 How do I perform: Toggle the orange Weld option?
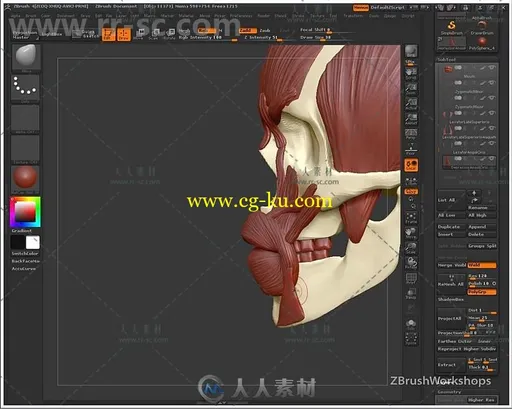point(482,265)
